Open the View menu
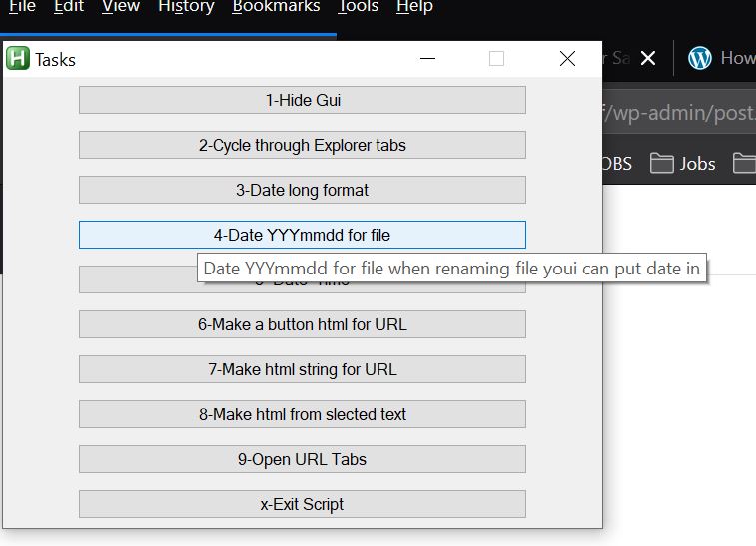Viewport: 756px width, 546px height. coord(121,7)
